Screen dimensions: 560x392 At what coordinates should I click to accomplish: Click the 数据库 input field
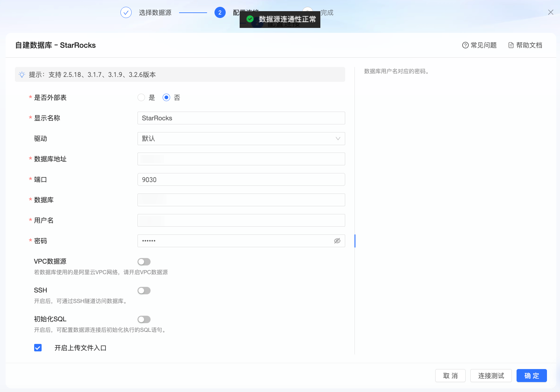click(241, 200)
